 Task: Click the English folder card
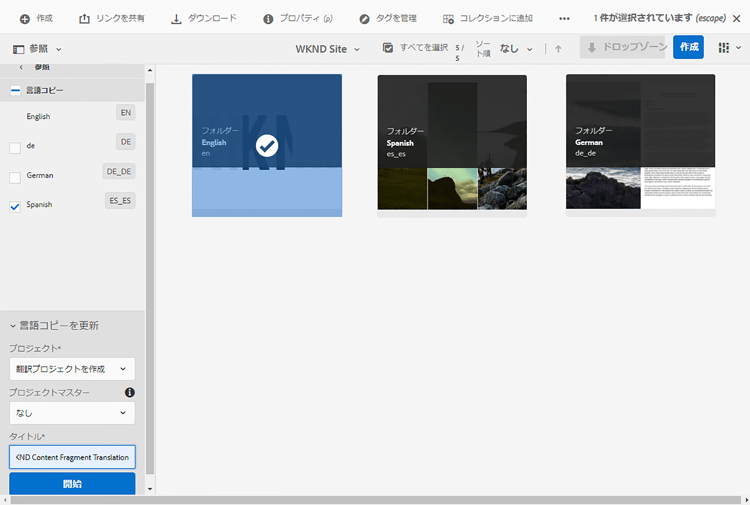coord(267,145)
